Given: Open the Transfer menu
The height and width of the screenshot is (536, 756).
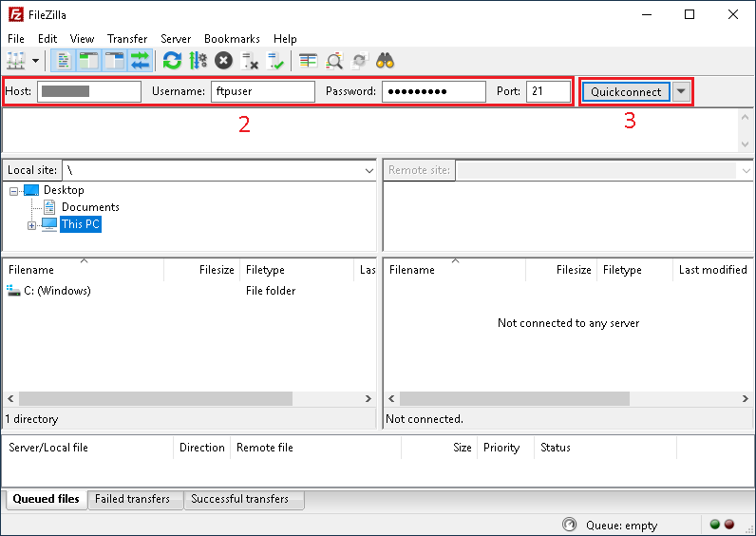Looking at the screenshot, I should 127,39.
